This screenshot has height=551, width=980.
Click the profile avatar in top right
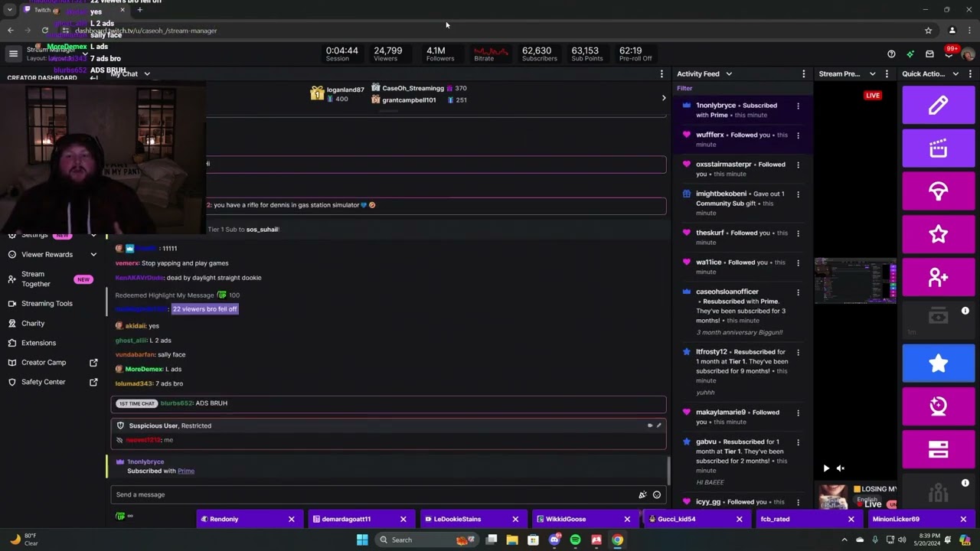click(x=968, y=54)
